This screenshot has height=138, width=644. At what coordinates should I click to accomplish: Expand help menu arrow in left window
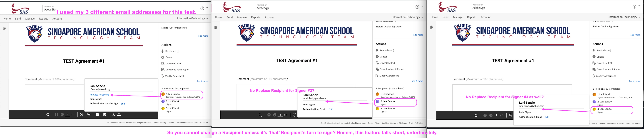click(207, 8)
